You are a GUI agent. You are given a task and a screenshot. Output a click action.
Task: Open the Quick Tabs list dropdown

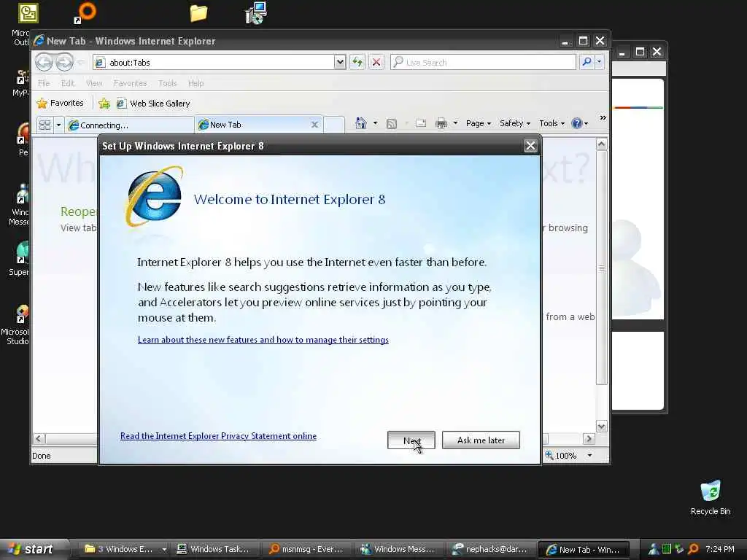(x=58, y=125)
